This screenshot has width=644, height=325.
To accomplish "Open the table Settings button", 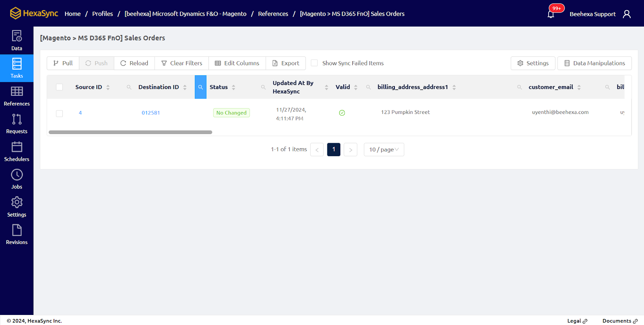I will pyautogui.click(x=533, y=63).
